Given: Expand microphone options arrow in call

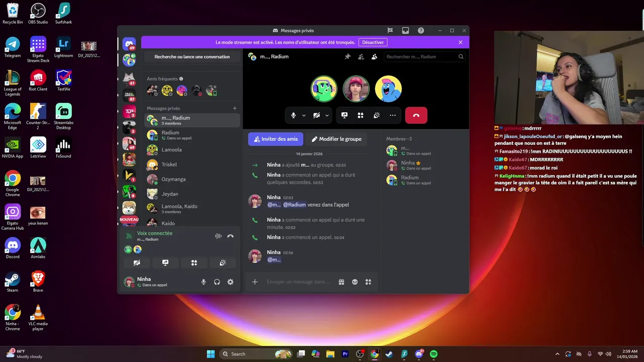Looking at the screenshot, I should pyautogui.click(x=304, y=115).
